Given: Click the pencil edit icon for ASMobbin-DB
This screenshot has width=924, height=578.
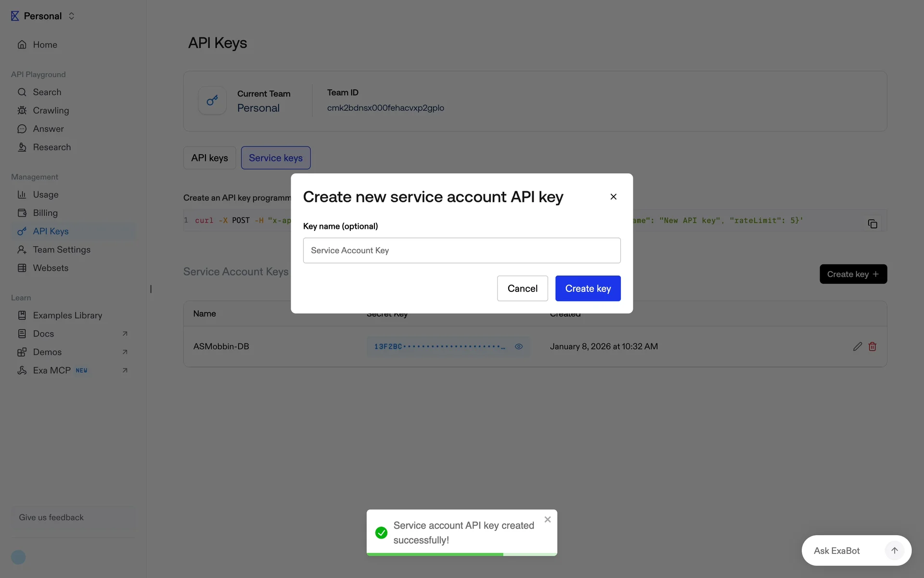Looking at the screenshot, I should click(857, 346).
